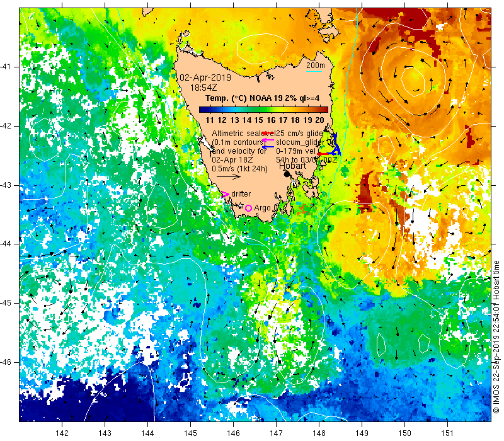This screenshot has height=441, width=504.
Task: Click color bar tick label '11'
Action: 210,120
